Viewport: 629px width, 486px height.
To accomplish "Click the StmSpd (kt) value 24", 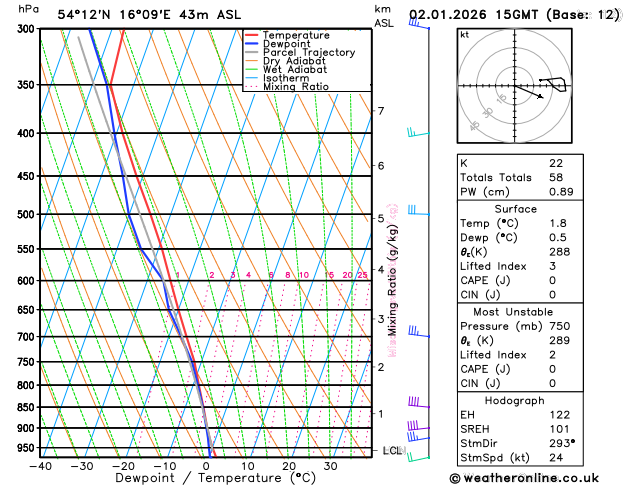I will coord(556,458).
